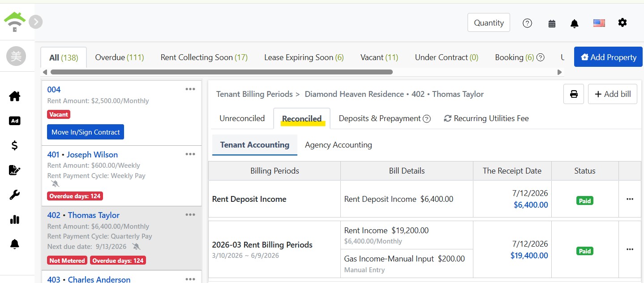Click the Add bill button
This screenshot has width=644, height=283.
click(x=612, y=94)
